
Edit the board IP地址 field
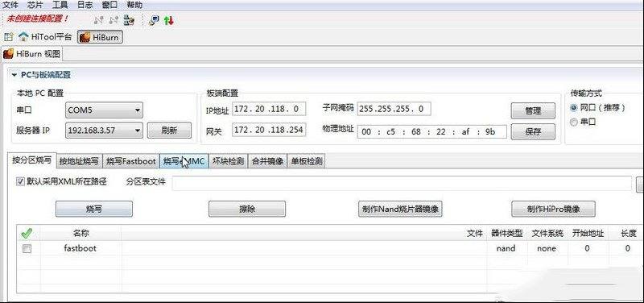pyautogui.click(x=269, y=109)
